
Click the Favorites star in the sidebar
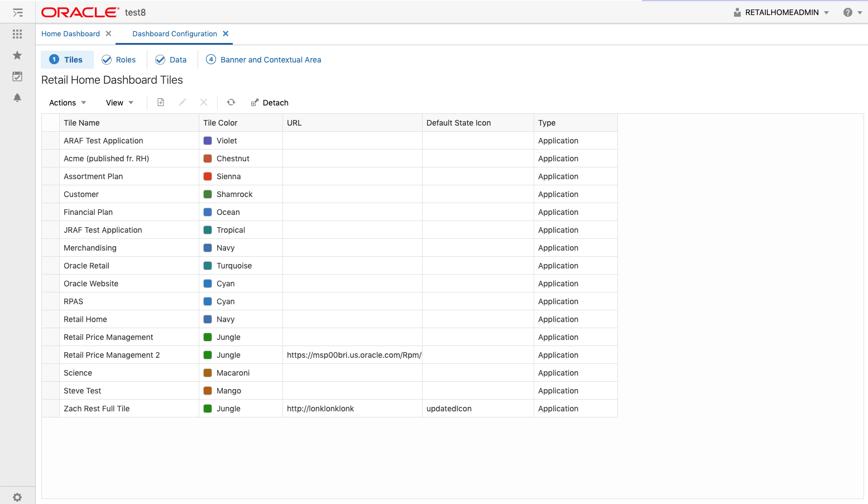(x=17, y=55)
